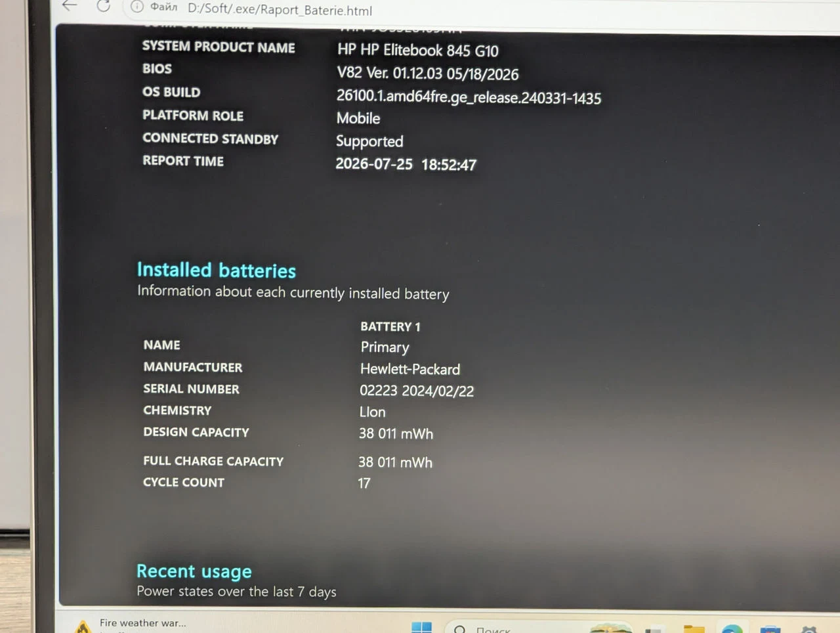Click the "PLATFORM ROLE" label
This screenshot has width=840, height=633.
193,116
